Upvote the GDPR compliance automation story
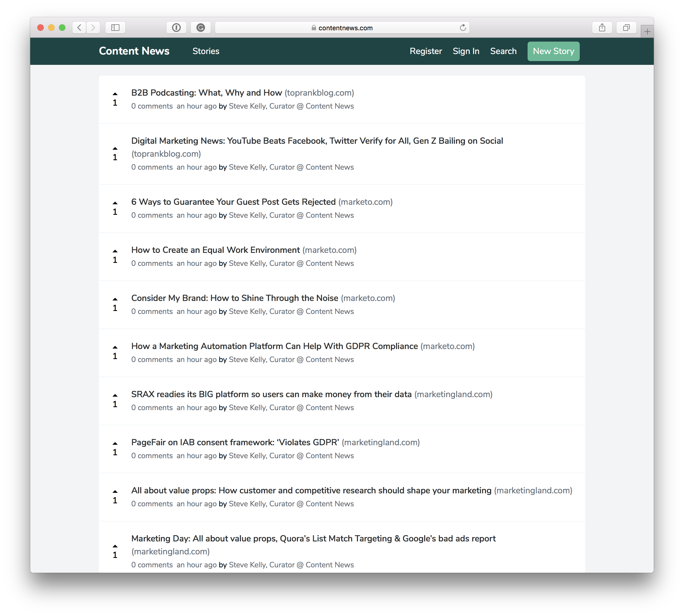Viewport: 684px width, 616px height. pyautogui.click(x=115, y=347)
